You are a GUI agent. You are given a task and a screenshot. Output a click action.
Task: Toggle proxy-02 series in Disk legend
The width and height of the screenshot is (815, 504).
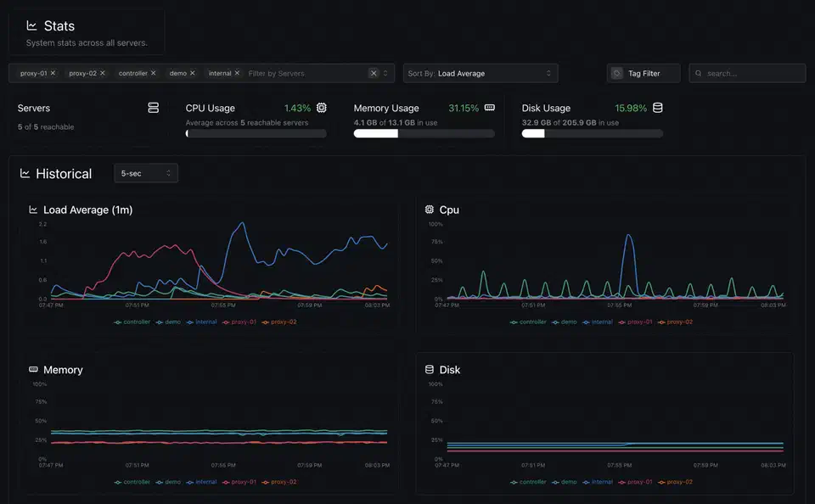pyautogui.click(x=675, y=482)
